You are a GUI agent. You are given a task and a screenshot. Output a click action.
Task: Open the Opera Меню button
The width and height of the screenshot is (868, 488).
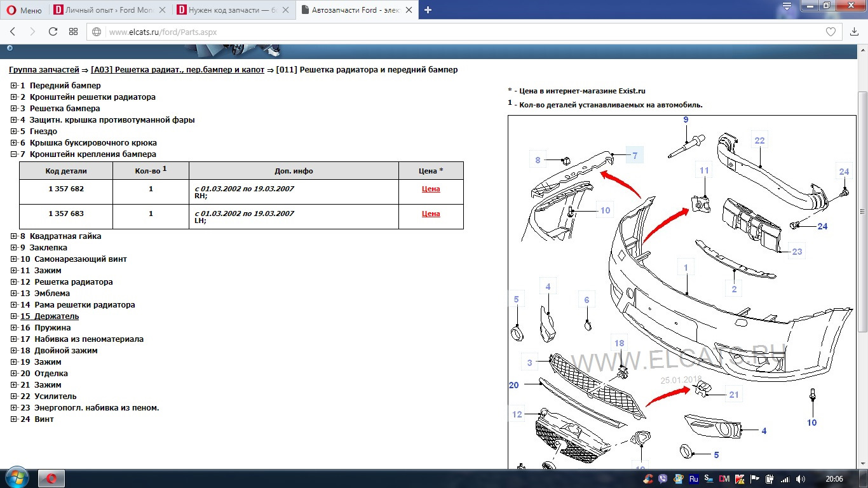pyautogui.click(x=25, y=10)
